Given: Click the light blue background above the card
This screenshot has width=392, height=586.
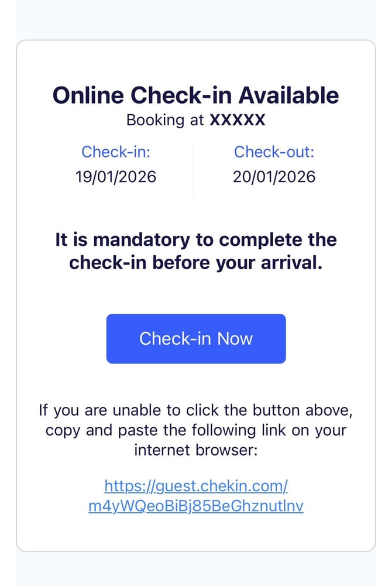Looking at the screenshot, I should [x=196, y=19].
